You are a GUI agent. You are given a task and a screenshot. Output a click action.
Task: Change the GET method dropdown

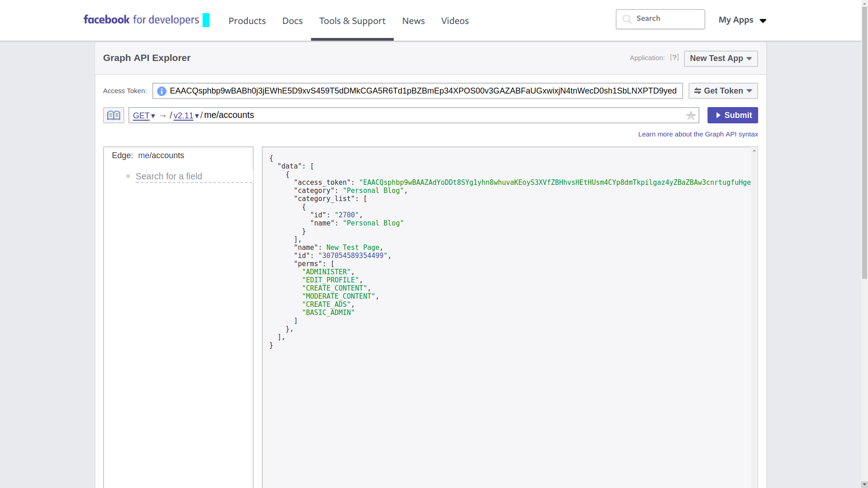coord(144,116)
